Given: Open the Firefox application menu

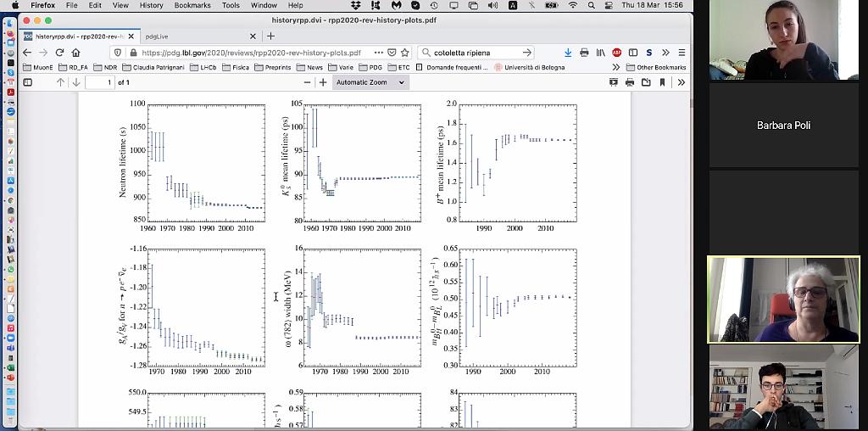Looking at the screenshot, I should [x=42, y=5].
